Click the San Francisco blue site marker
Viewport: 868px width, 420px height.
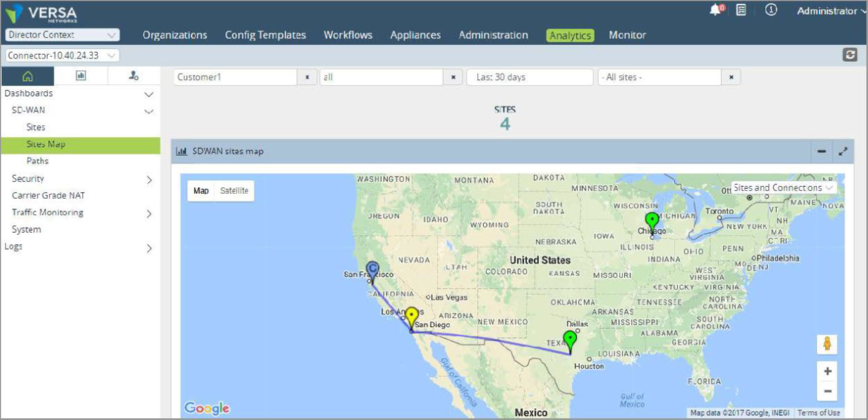373,272
